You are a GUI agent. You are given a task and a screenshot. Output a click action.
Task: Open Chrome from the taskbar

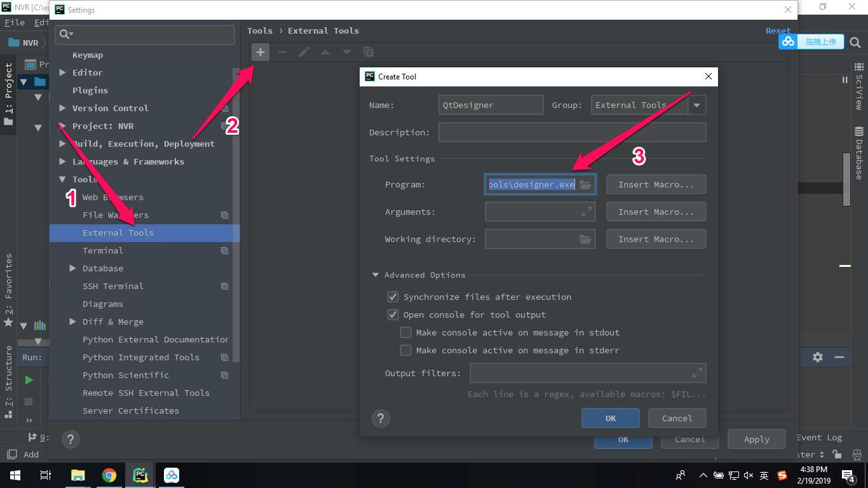[x=109, y=475]
